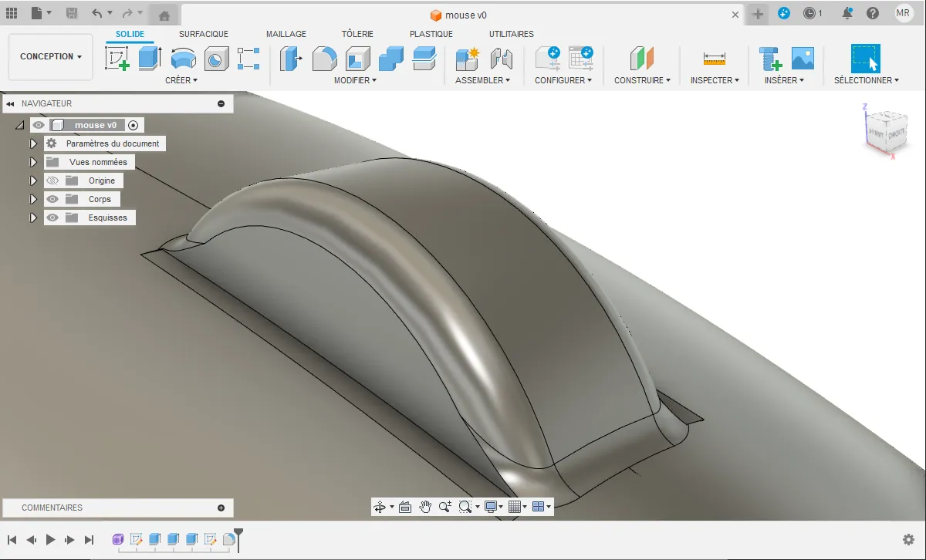Hide the Esquisses folder via eye
Screen dimensions: 926x560
pyautogui.click(x=52, y=218)
